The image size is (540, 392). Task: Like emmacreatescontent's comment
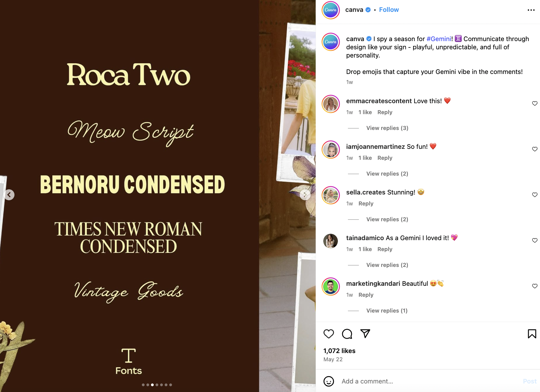[x=535, y=103]
